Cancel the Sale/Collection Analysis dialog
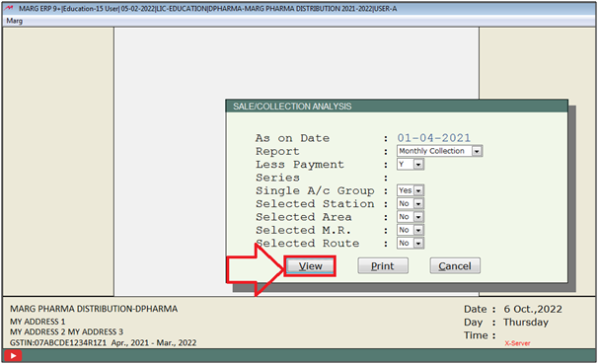The image size is (599, 364). coord(455,265)
